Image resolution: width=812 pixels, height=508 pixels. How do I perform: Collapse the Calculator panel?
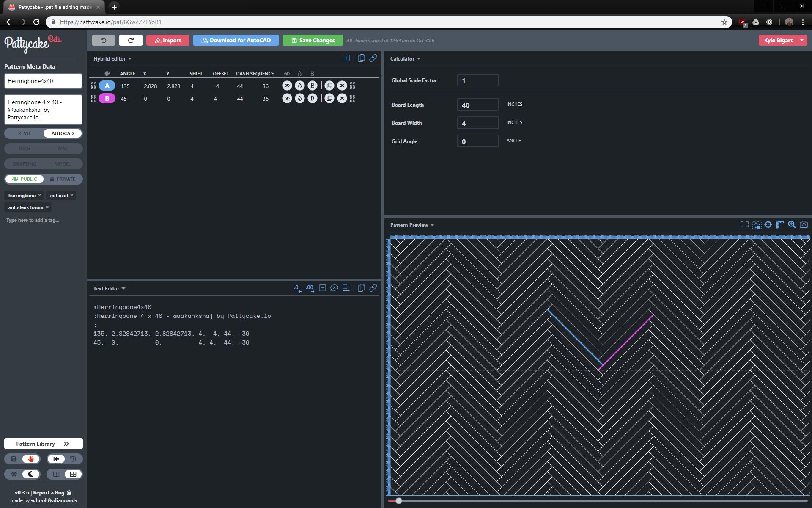pyautogui.click(x=419, y=59)
